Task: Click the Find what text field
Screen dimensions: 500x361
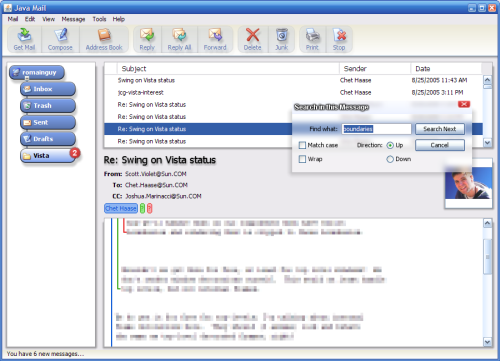Action: pos(376,129)
